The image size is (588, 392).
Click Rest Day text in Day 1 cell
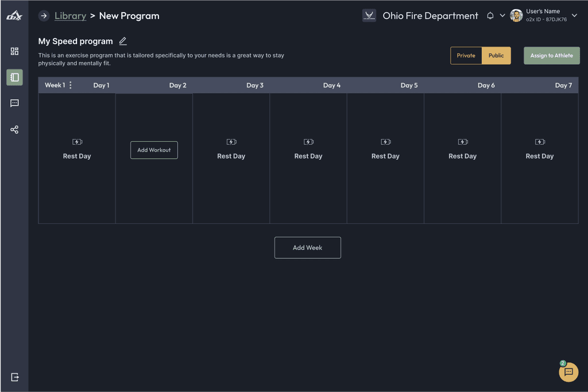(x=77, y=156)
